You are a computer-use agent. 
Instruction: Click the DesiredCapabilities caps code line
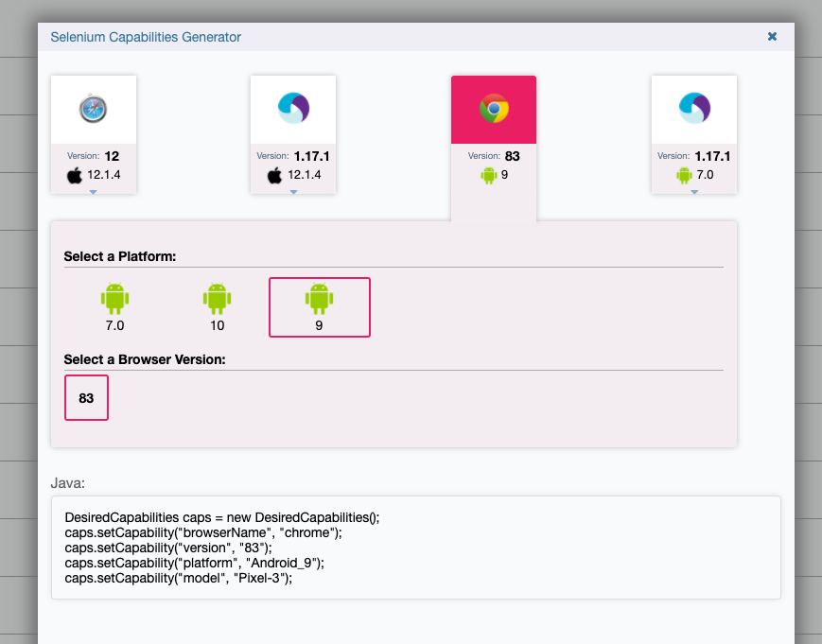[222, 517]
